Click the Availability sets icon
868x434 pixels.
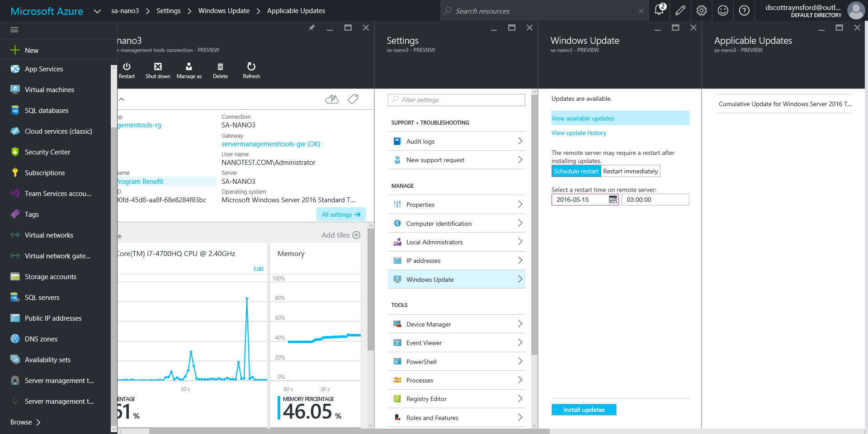[15, 359]
